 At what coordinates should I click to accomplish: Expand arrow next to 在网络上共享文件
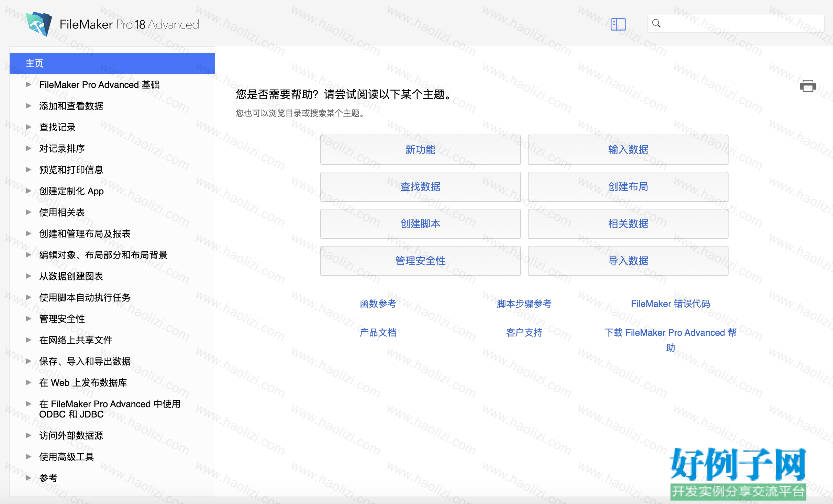tap(29, 340)
